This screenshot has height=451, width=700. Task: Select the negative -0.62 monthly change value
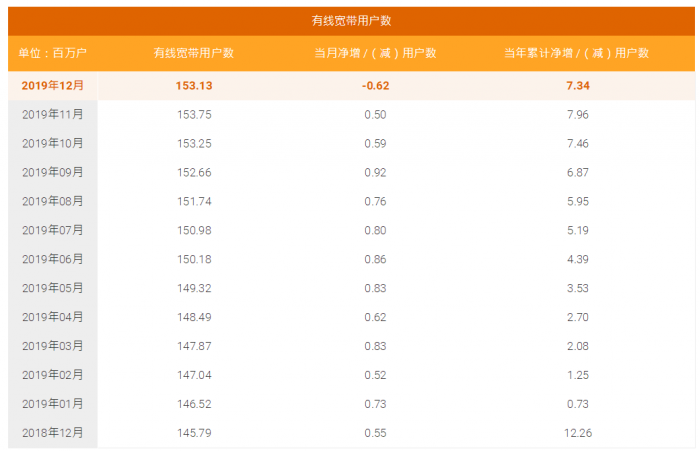pos(375,86)
